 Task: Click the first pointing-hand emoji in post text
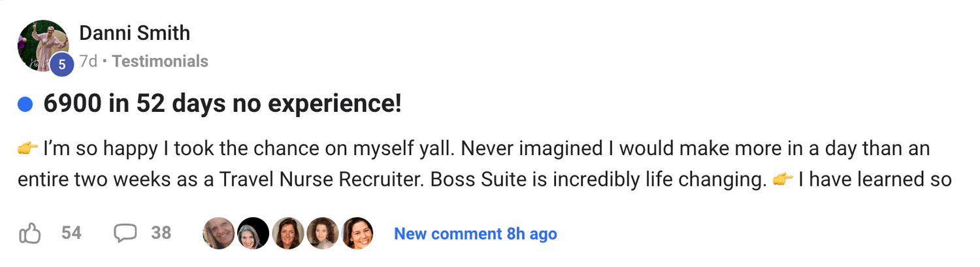[x=28, y=149]
